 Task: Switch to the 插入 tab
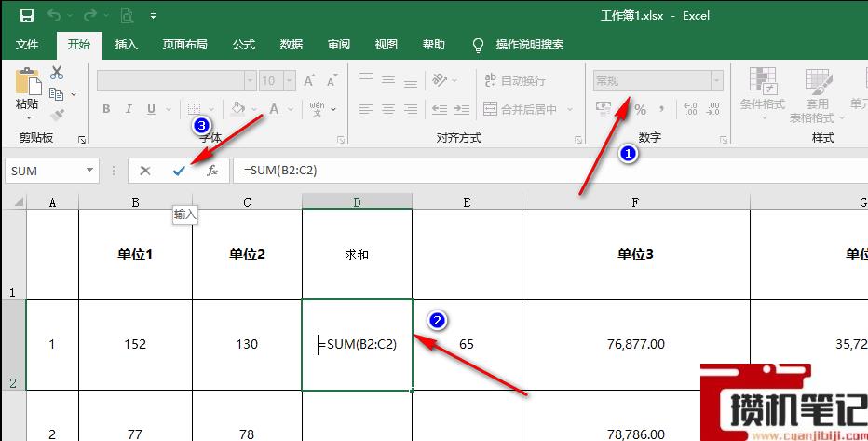127,45
